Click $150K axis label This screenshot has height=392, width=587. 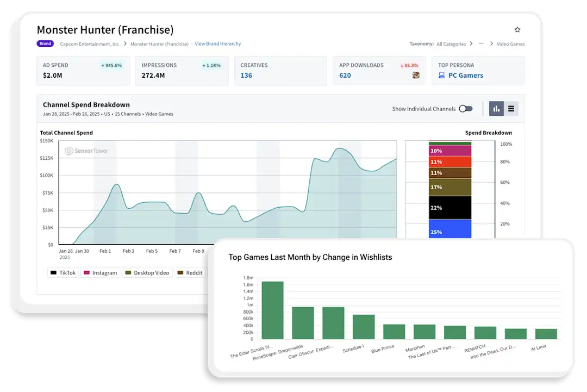coord(47,141)
